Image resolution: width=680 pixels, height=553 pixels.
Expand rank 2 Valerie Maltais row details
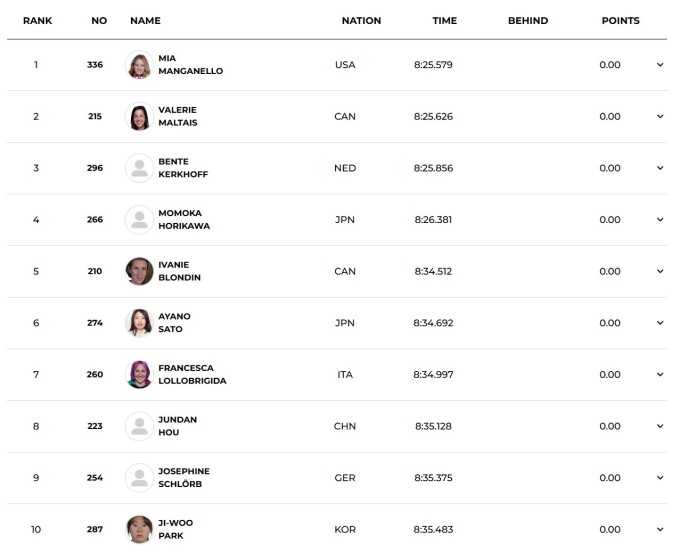pyautogui.click(x=660, y=117)
